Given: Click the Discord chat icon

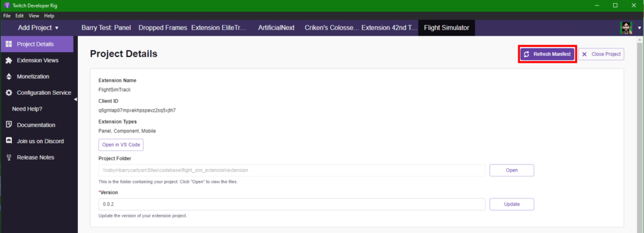Looking at the screenshot, I should (9, 141).
